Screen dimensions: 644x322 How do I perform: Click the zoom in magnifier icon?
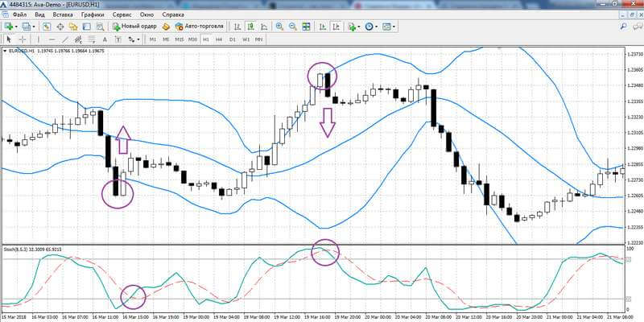coord(279,27)
